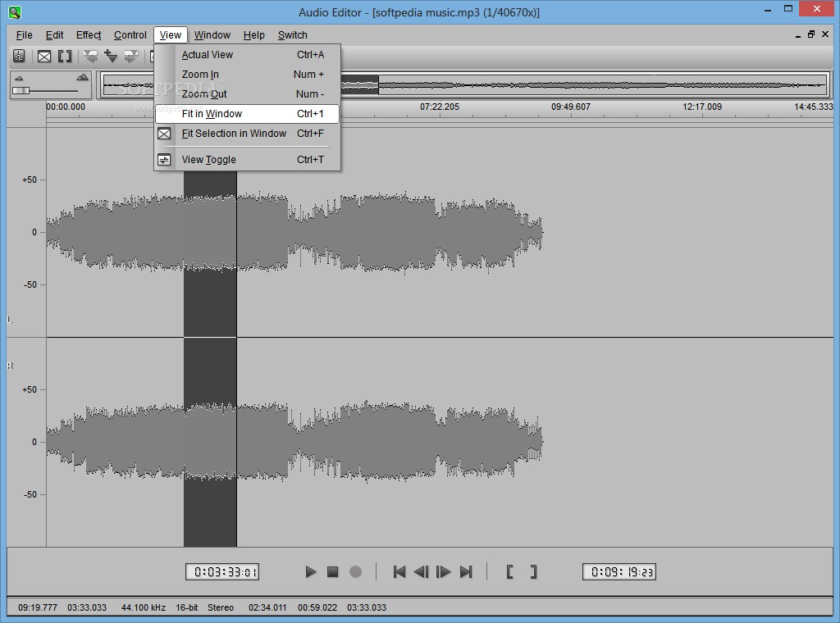The image size is (840, 623).
Task: Start playback with the Play button
Action: [x=311, y=572]
